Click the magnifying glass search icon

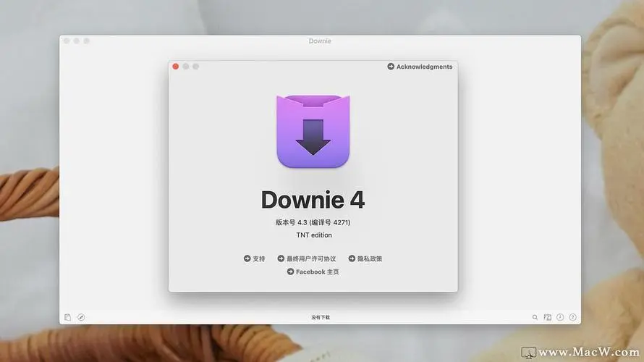point(535,317)
